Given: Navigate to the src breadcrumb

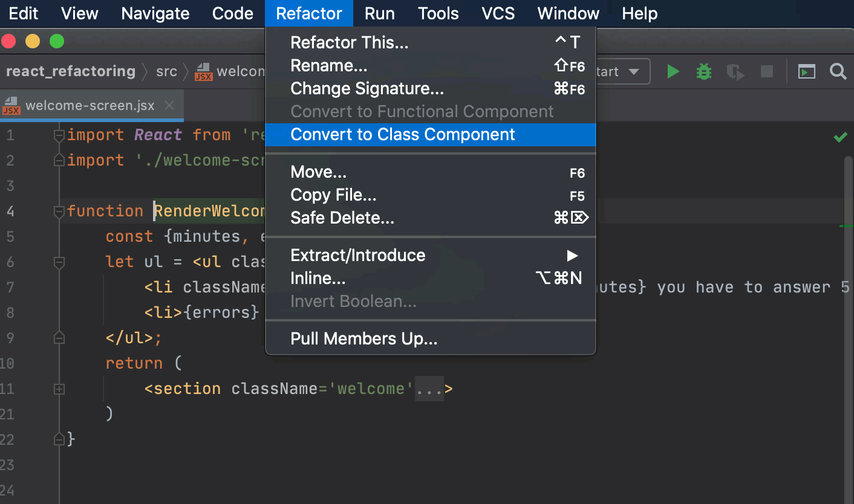Looking at the screenshot, I should pos(166,71).
